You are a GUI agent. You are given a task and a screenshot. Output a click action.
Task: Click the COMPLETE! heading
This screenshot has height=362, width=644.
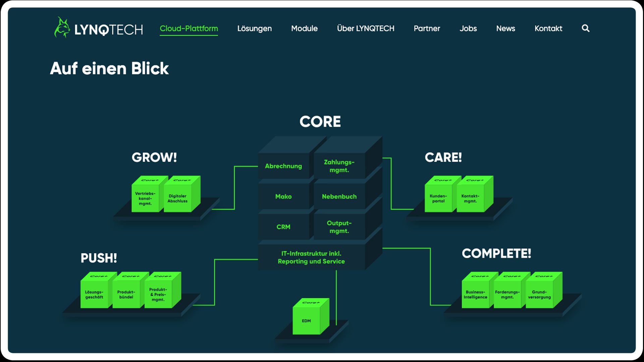click(496, 253)
